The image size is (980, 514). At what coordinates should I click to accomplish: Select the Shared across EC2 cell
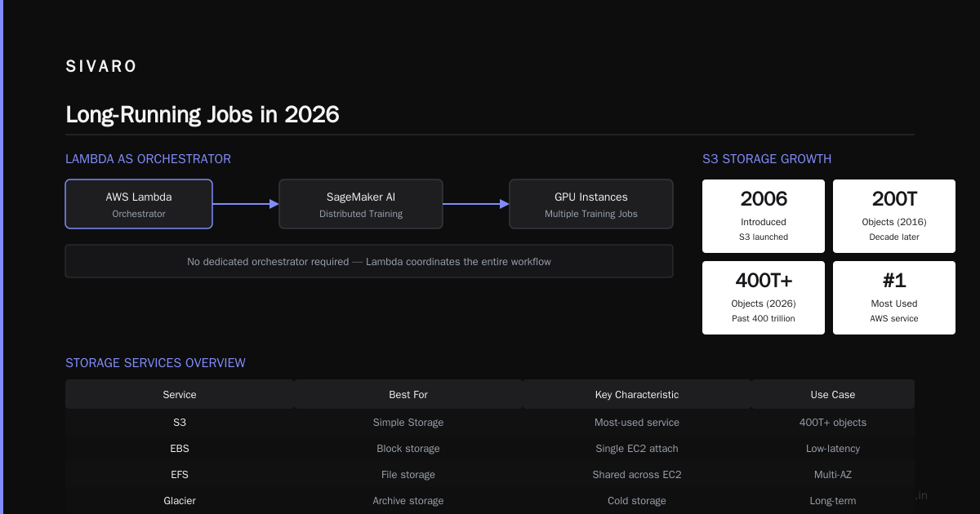click(637, 475)
